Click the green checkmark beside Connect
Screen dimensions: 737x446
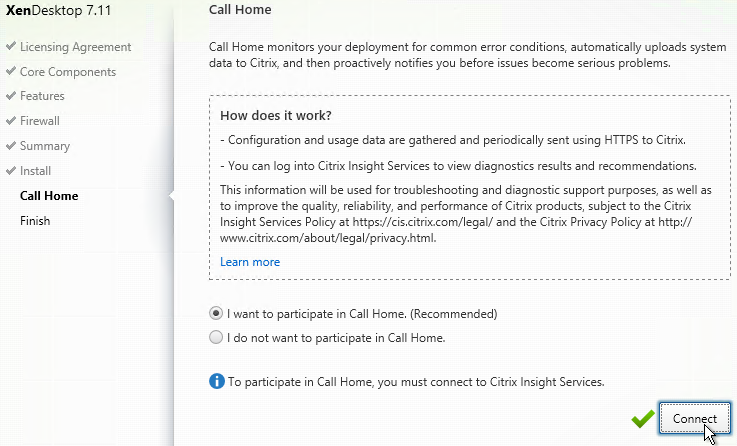tap(643, 418)
